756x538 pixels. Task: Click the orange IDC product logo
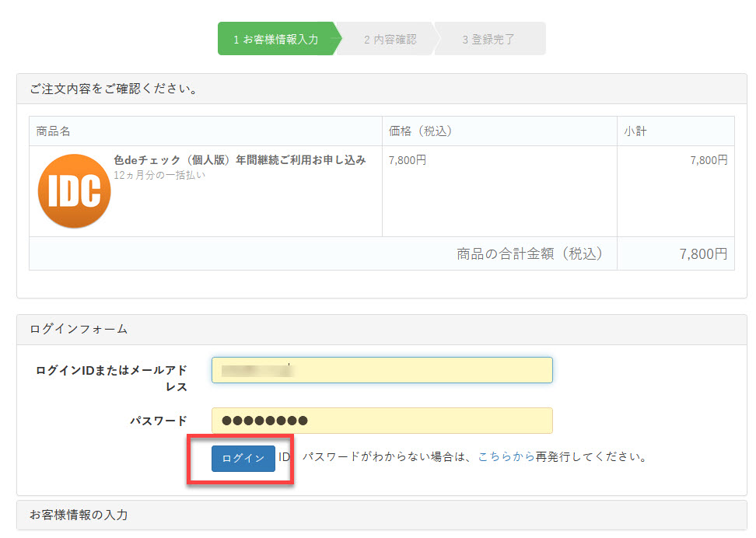pyautogui.click(x=74, y=191)
